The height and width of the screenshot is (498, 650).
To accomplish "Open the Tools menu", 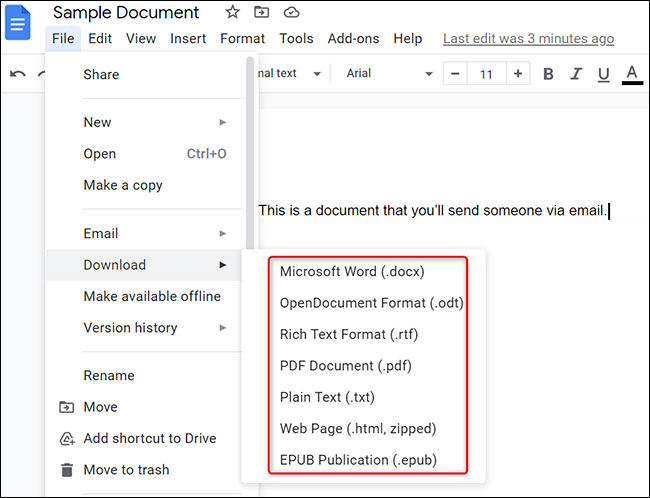I will 296,39.
